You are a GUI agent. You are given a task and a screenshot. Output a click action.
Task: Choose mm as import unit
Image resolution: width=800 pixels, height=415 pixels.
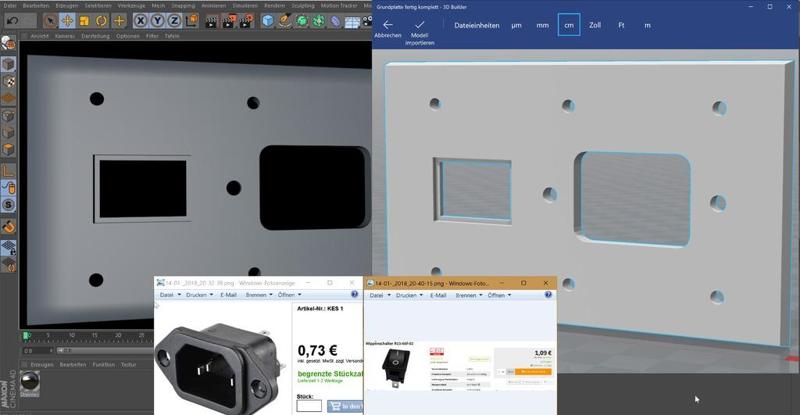pos(542,25)
